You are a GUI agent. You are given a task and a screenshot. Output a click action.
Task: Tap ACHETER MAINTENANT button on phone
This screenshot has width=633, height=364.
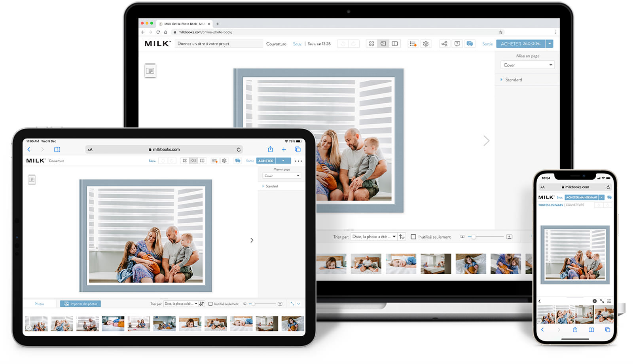pos(582,197)
